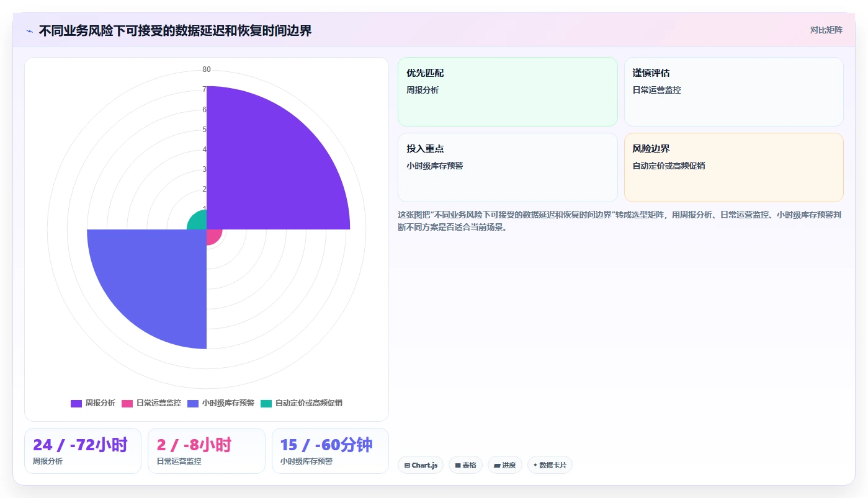The height and width of the screenshot is (498, 868).
Task: Open the 投入重点 matrix card
Action: tap(508, 167)
